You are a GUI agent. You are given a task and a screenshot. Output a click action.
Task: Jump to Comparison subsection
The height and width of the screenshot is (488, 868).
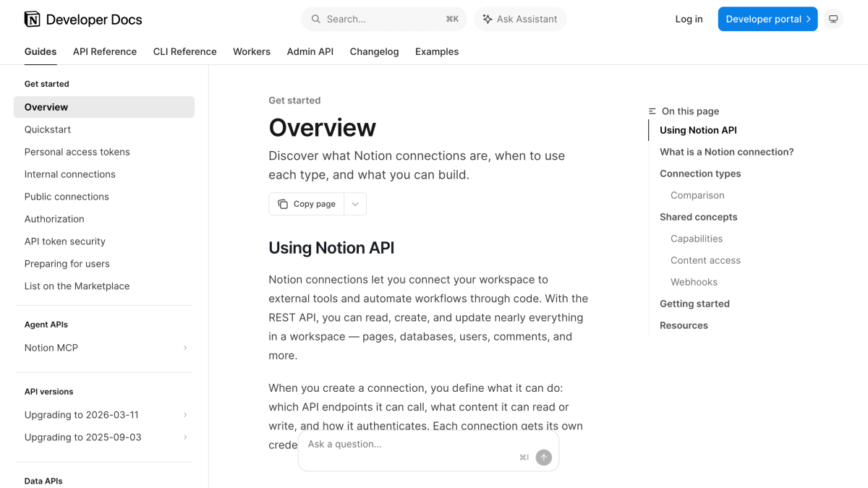click(697, 195)
